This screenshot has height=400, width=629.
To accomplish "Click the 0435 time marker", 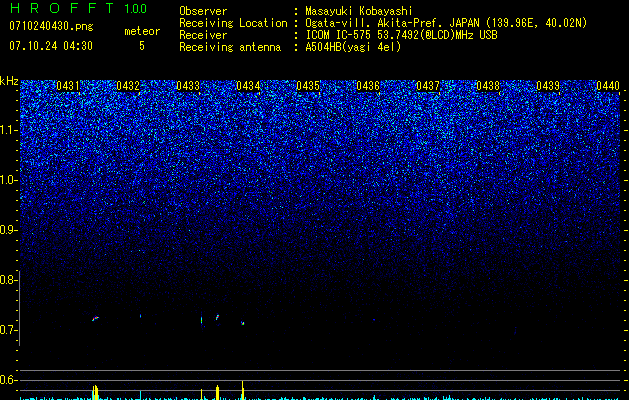I will [x=308, y=85].
